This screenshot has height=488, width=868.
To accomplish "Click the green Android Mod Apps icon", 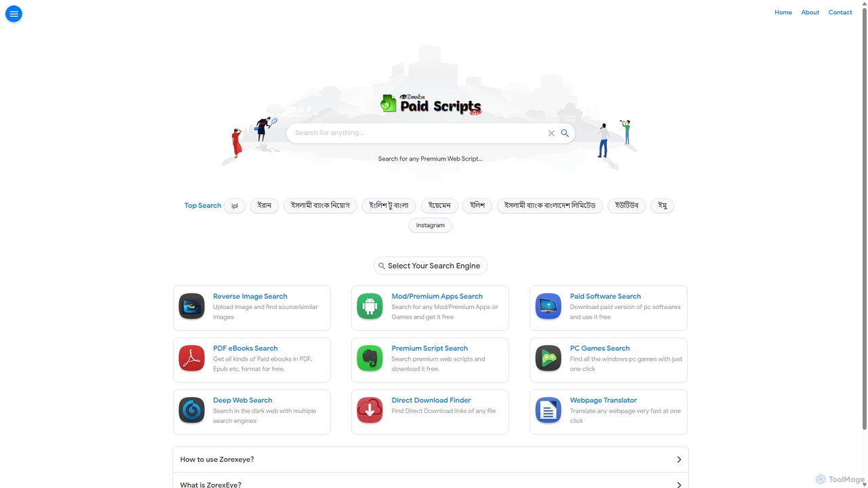I will point(370,306).
